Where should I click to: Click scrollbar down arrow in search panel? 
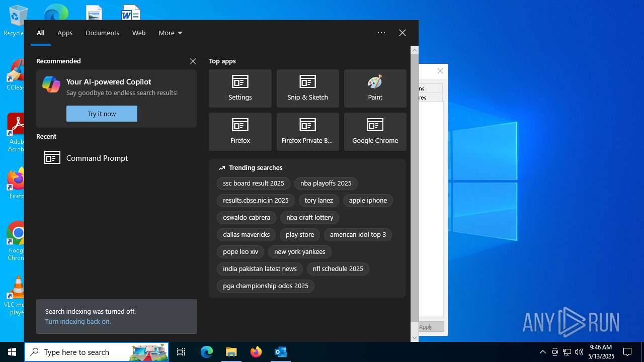click(415, 338)
